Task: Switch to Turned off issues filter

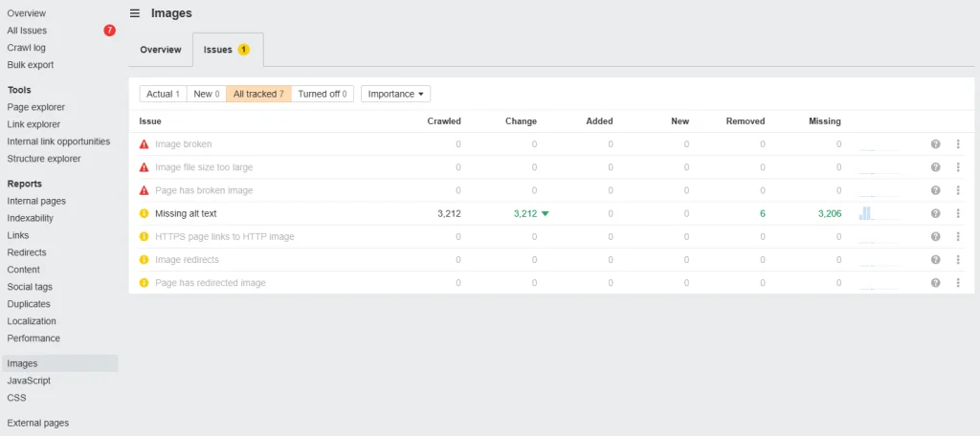Action: click(323, 94)
